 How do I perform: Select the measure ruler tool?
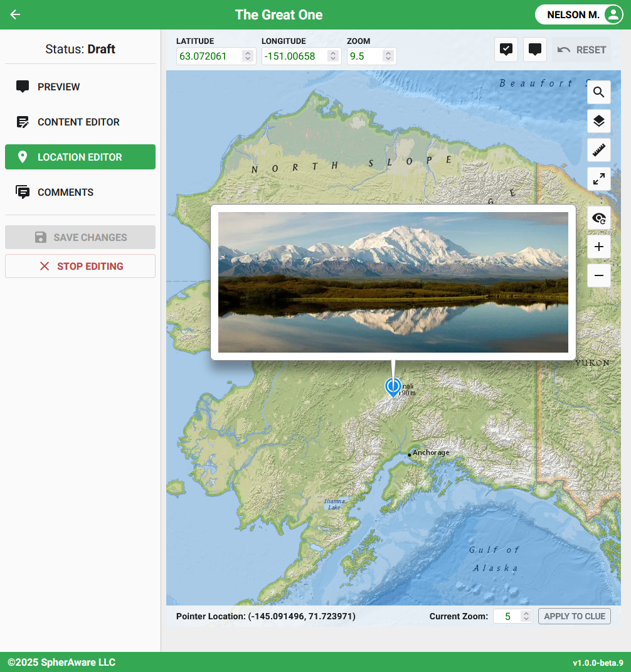(x=598, y=149)
